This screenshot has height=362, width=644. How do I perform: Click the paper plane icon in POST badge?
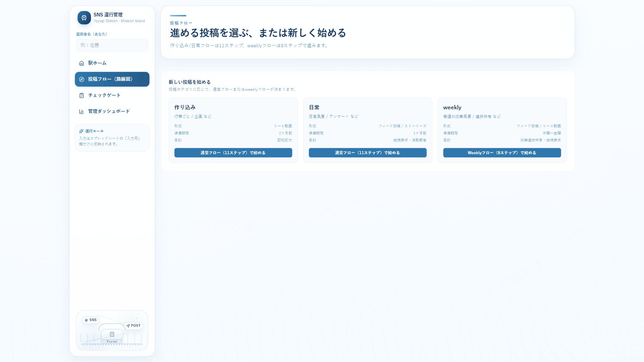tap(128, 326)
